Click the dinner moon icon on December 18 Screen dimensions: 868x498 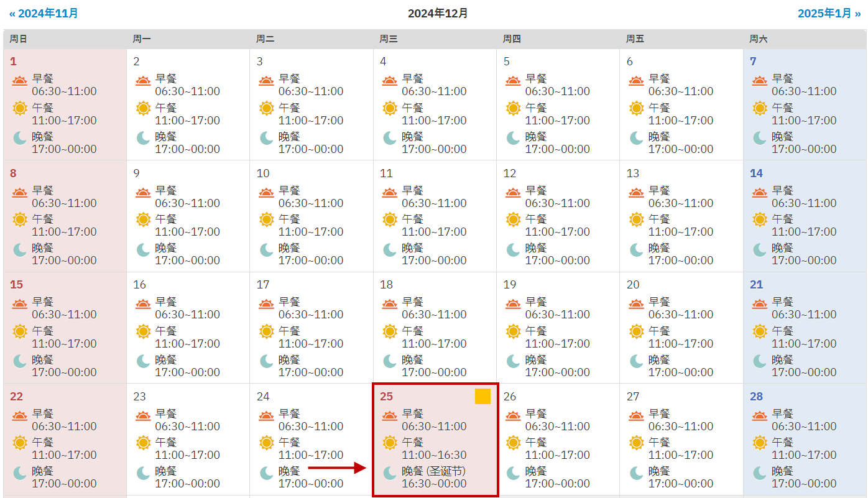click(x=390, y=361)
